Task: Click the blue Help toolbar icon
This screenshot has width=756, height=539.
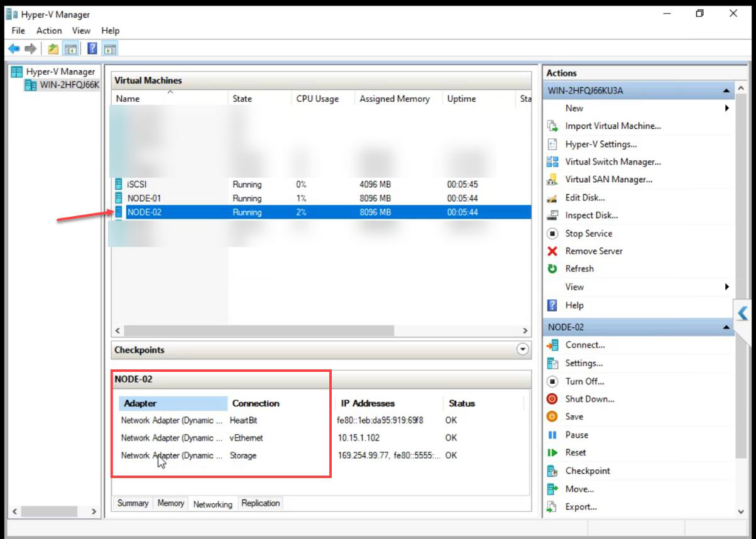Action: tap(92, 48)
